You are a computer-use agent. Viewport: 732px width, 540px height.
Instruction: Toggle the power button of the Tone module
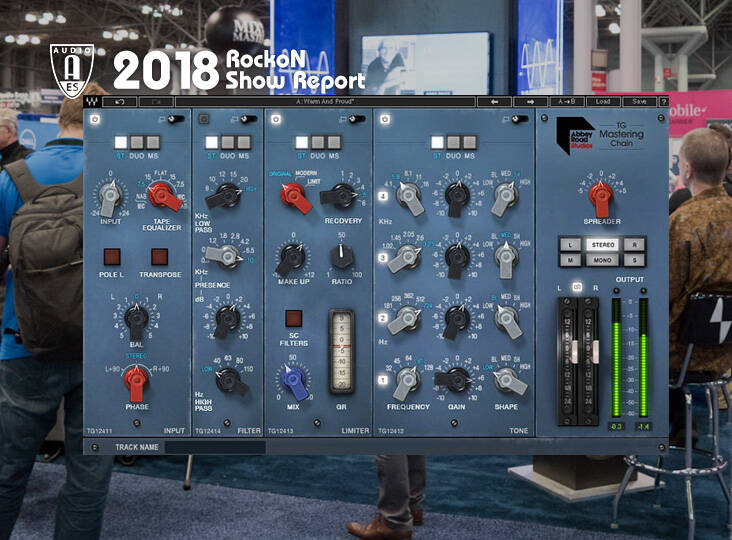pos(385,119)
